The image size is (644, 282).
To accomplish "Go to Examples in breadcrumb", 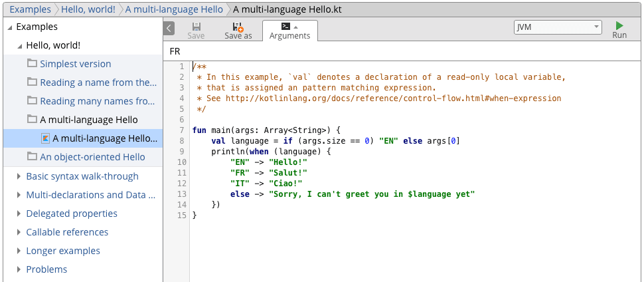I will coord(31,9).
